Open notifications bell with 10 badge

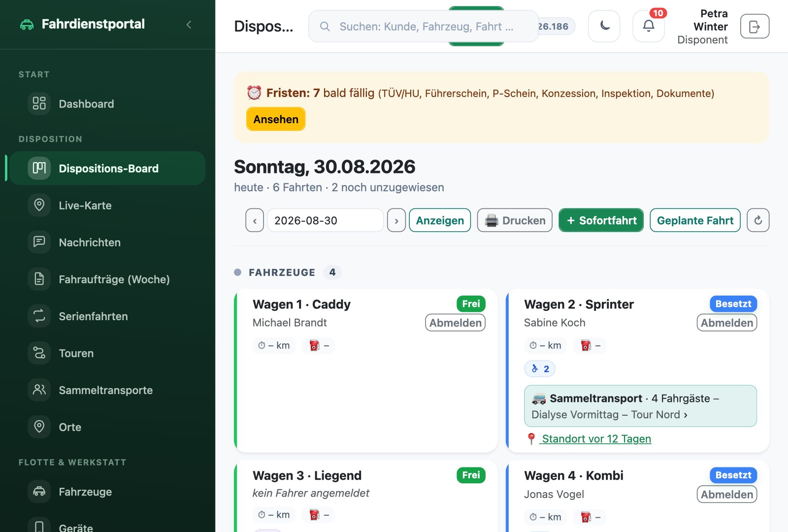(x=649, y=26)
